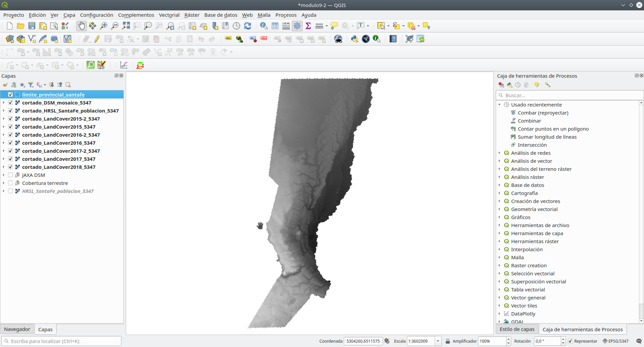This screenshot has width=644, height=347.
Task: Open processing toolbox gear icon
Action: click(x=297, y=26)
